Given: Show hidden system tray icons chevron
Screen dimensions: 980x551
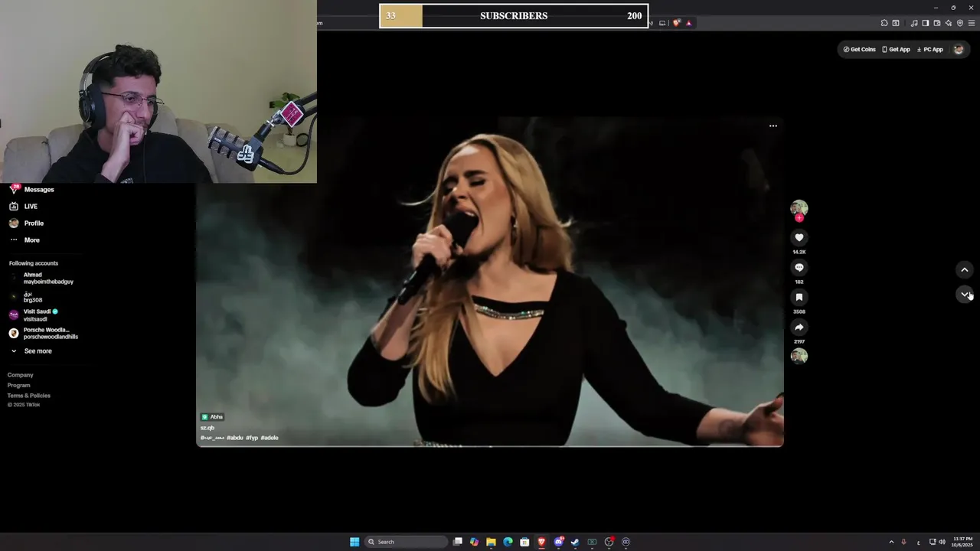Looking at the screenshot, I should 891,542.
